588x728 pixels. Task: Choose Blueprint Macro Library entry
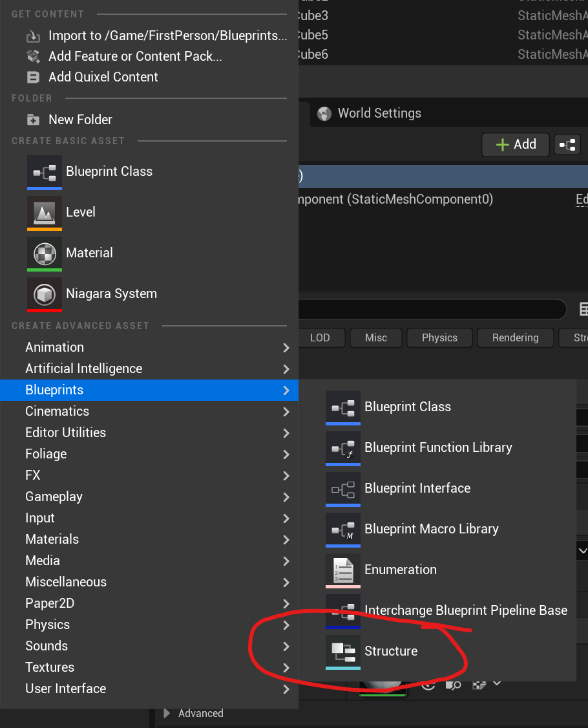click(437, 530)
